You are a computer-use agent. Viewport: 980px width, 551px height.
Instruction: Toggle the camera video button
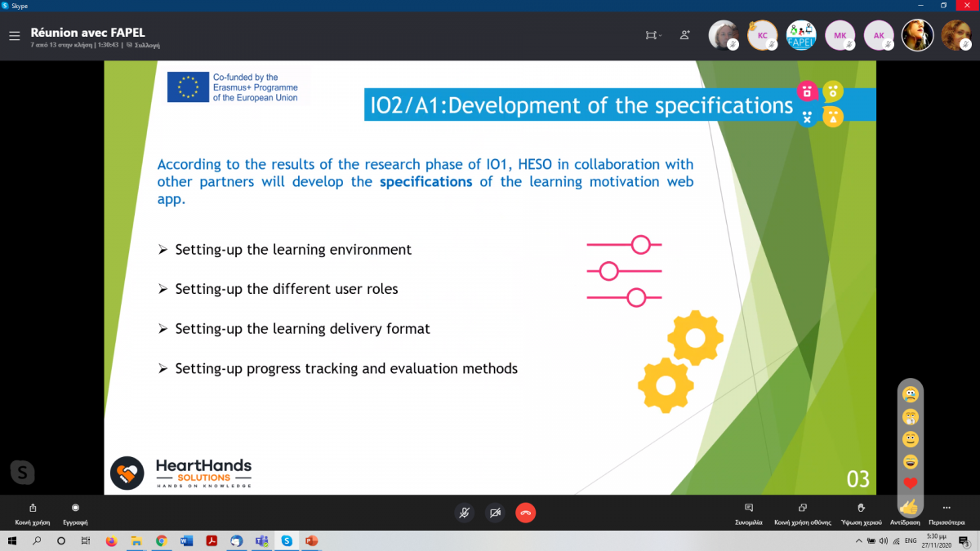[x=495, y=513]
